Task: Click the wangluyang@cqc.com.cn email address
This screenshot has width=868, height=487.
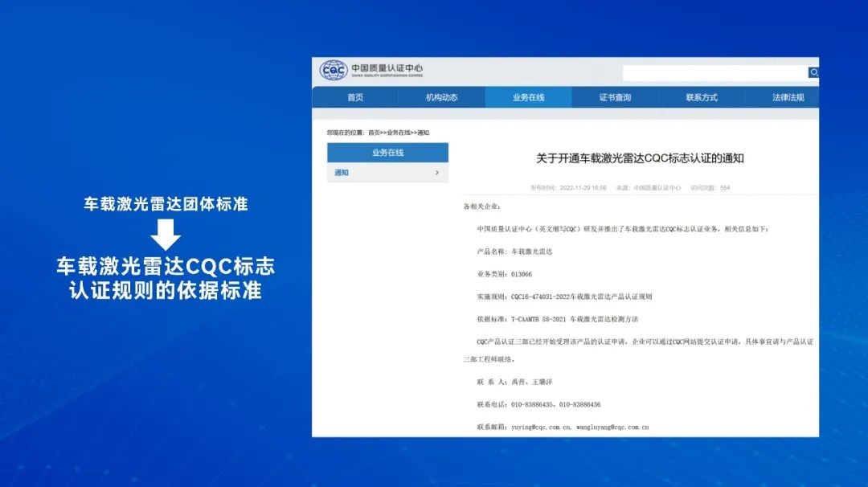Action: click(x=612, y=428)
